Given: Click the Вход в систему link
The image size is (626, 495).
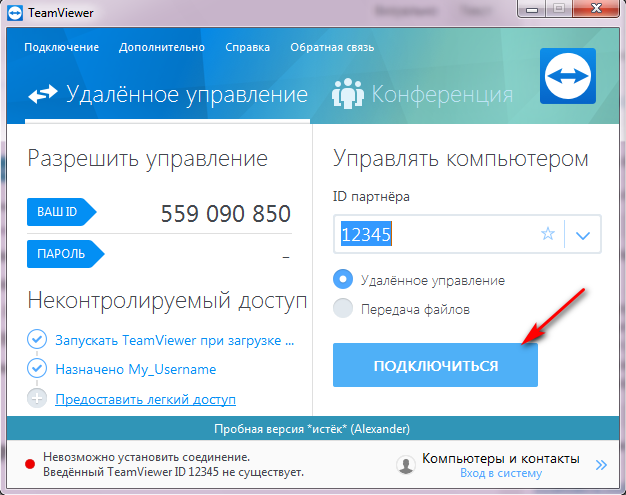Looking at the screenshot, I should coord(501,473).
